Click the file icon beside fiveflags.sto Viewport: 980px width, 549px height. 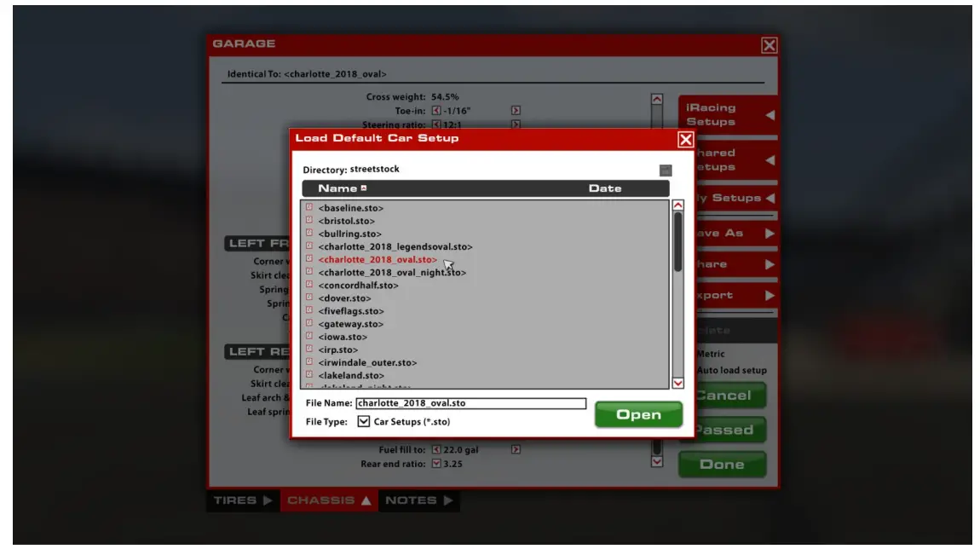[308, 310]
